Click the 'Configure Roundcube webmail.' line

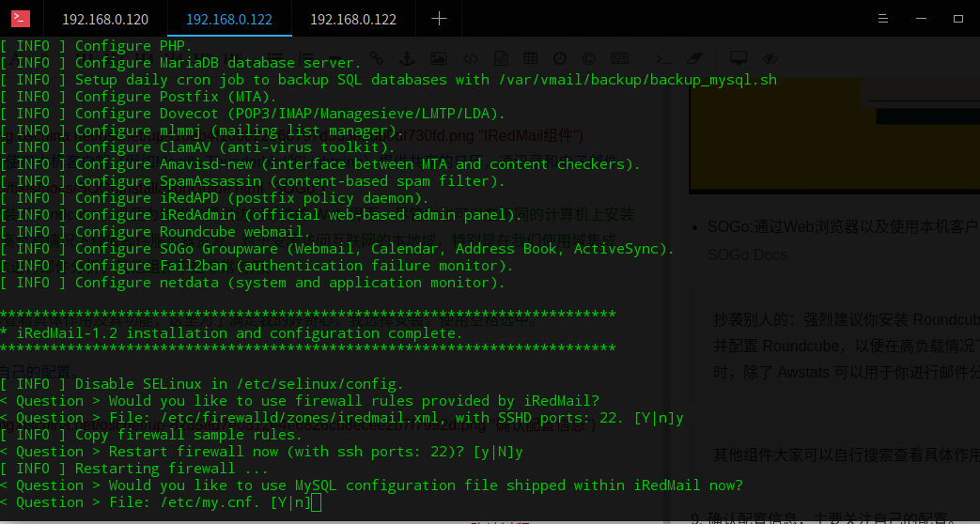coord(155,231)
